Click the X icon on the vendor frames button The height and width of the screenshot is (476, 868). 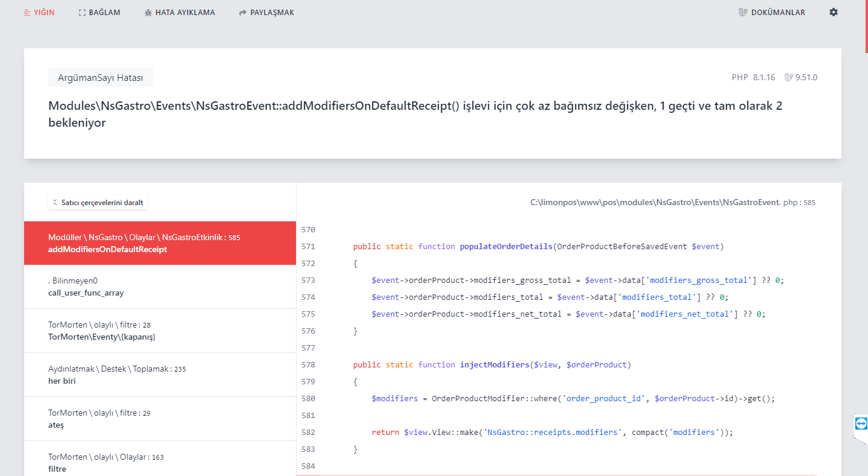click(x=55, y=202)
